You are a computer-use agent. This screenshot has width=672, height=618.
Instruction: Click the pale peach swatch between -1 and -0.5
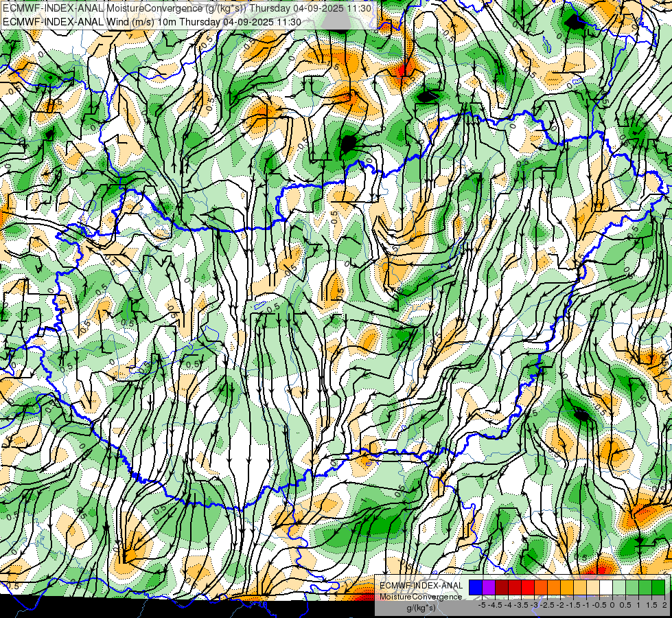pyautogui.click(x=593, y=588)
